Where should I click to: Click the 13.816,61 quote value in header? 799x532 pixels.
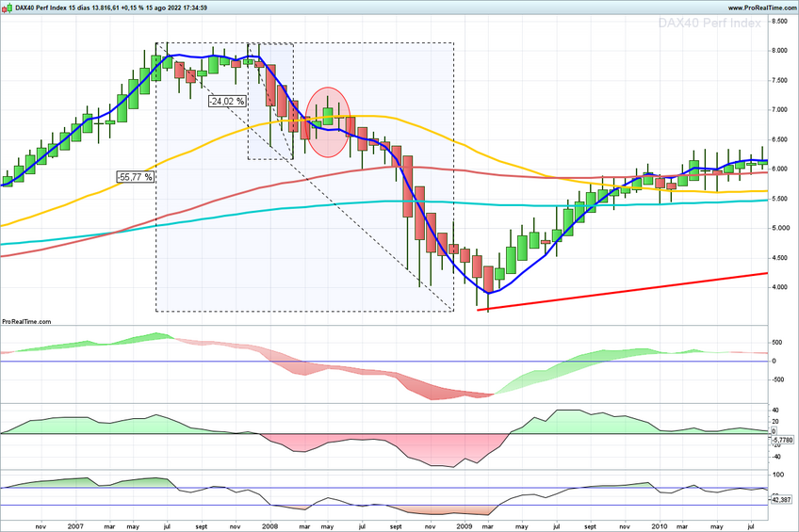106,8
